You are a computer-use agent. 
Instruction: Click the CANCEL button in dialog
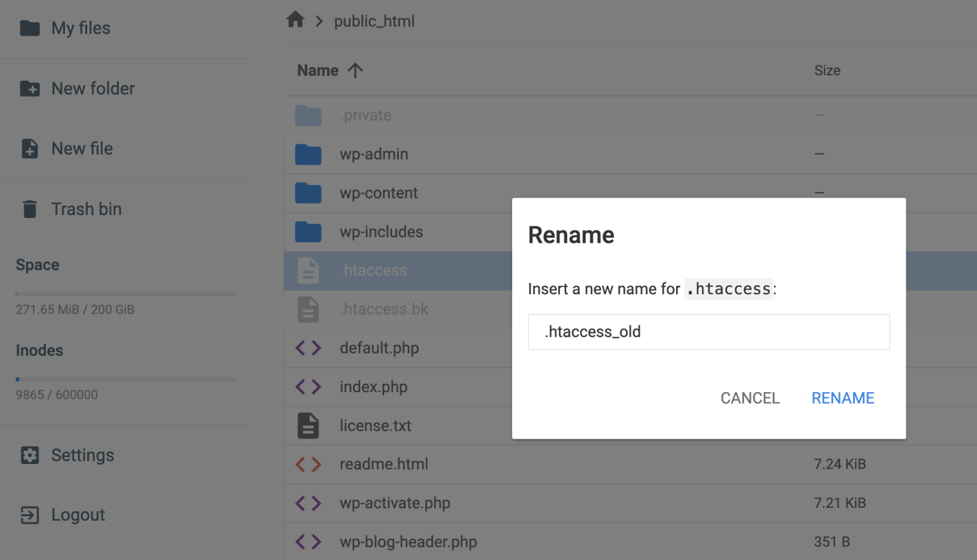pyautogui.click(x=750, y=398)
